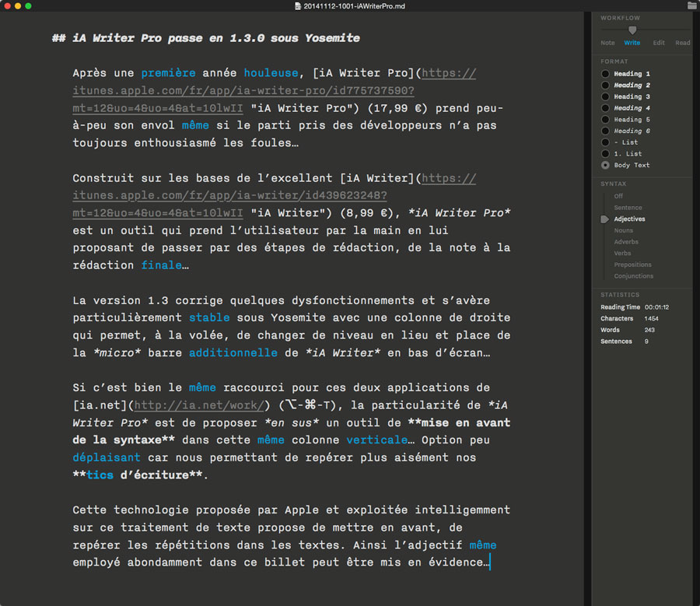The image size is (700, 606).
Task: Select the Heading 2 format radio button
Action: 605,86
